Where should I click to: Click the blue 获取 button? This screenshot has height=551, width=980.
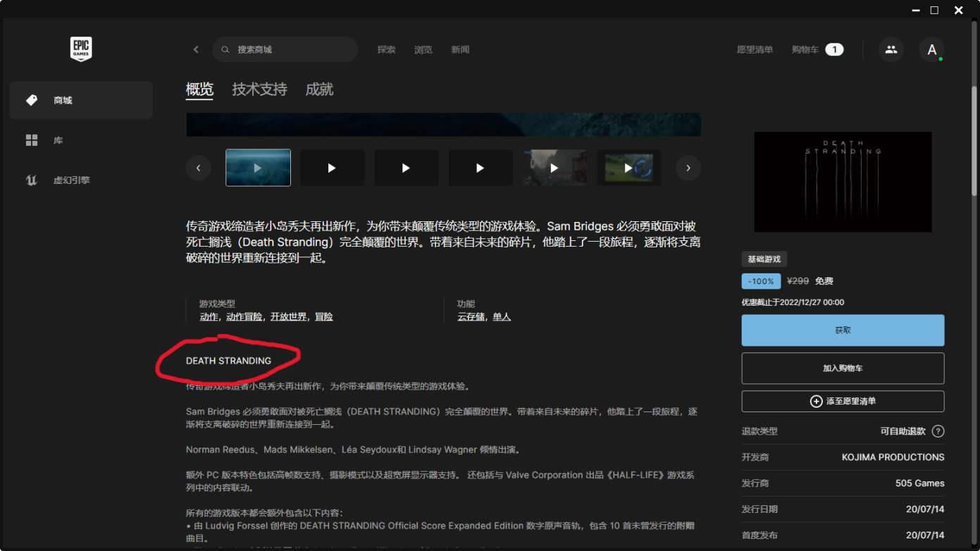pyautogui.click(x=843, y=330)
